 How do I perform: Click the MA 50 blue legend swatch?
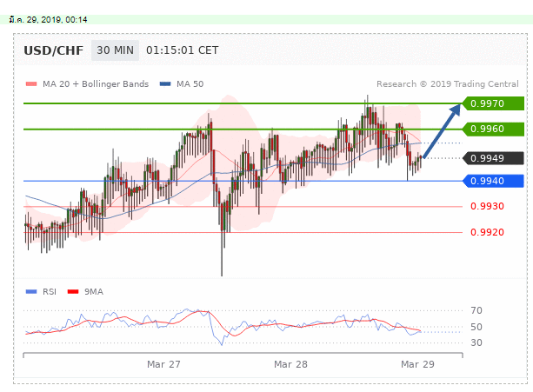(165, 84)
